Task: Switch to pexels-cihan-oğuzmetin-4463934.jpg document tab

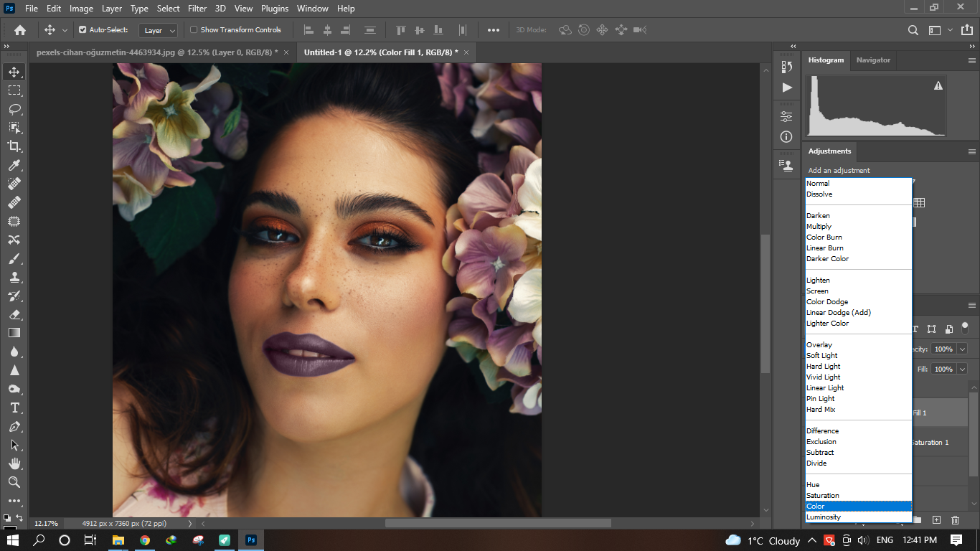Action: tap(157, 52)
